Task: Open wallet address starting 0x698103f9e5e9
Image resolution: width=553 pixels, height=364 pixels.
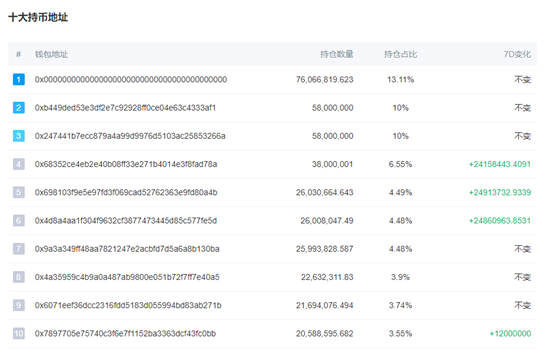Action: point(126,193)
